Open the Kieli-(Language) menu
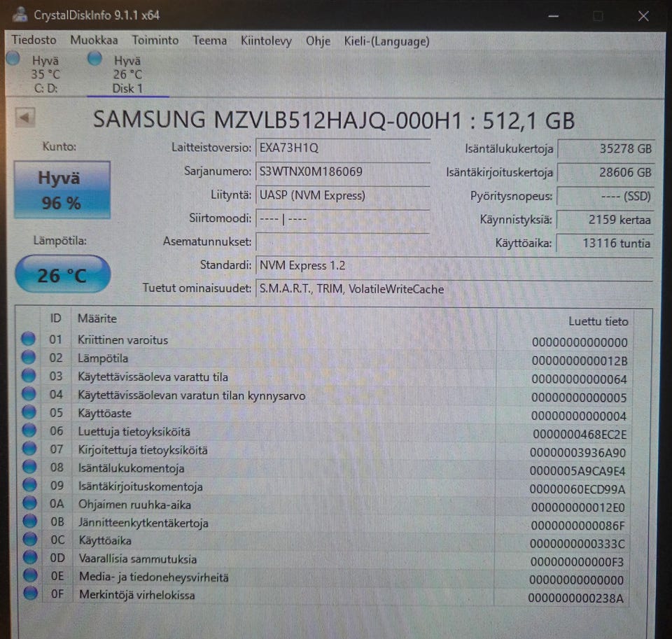The height and width of the screenshot is (639, 672). pyautogui.click(x=386, y=41)
